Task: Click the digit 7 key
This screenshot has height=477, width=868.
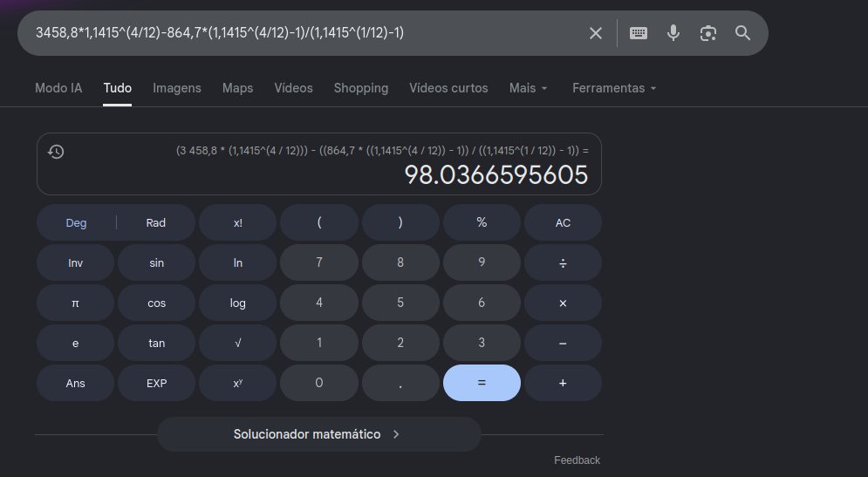Action: (x=319, y=262)
